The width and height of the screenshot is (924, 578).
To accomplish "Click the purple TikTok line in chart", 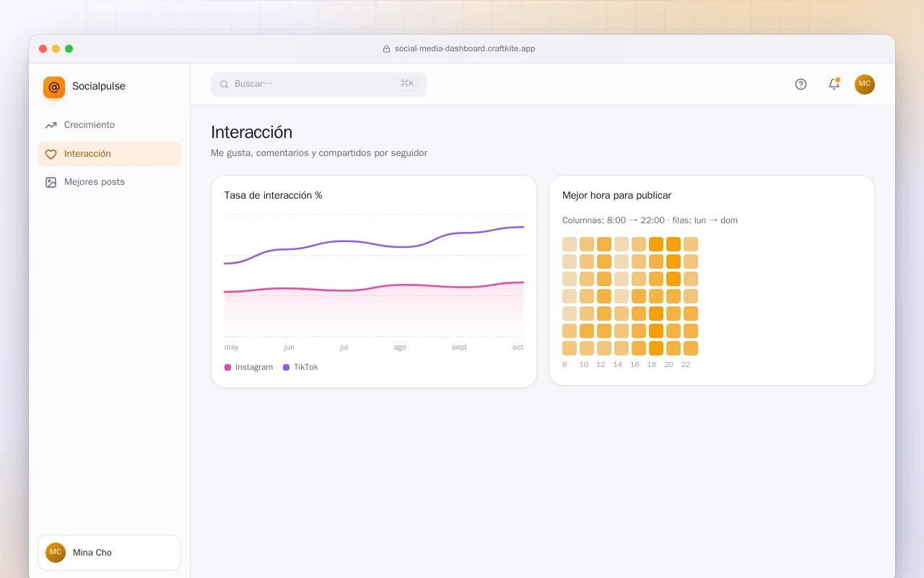I will pos(374,244).
